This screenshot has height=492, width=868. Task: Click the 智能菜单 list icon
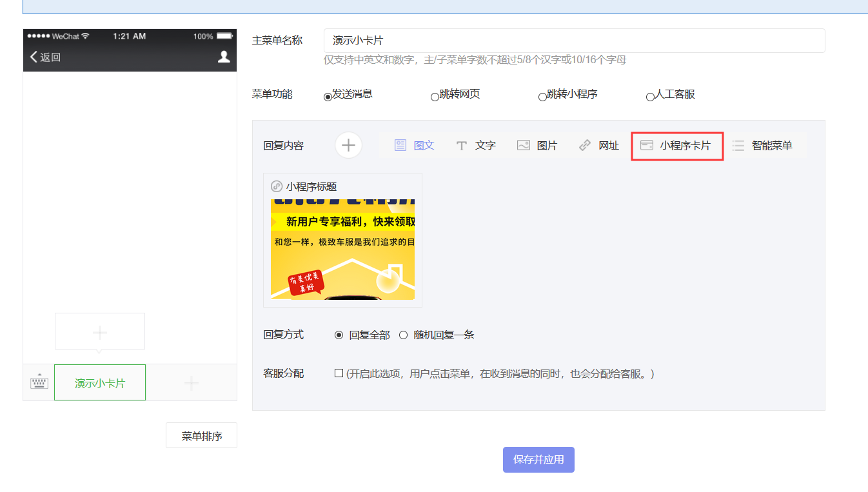click(738, 145)
